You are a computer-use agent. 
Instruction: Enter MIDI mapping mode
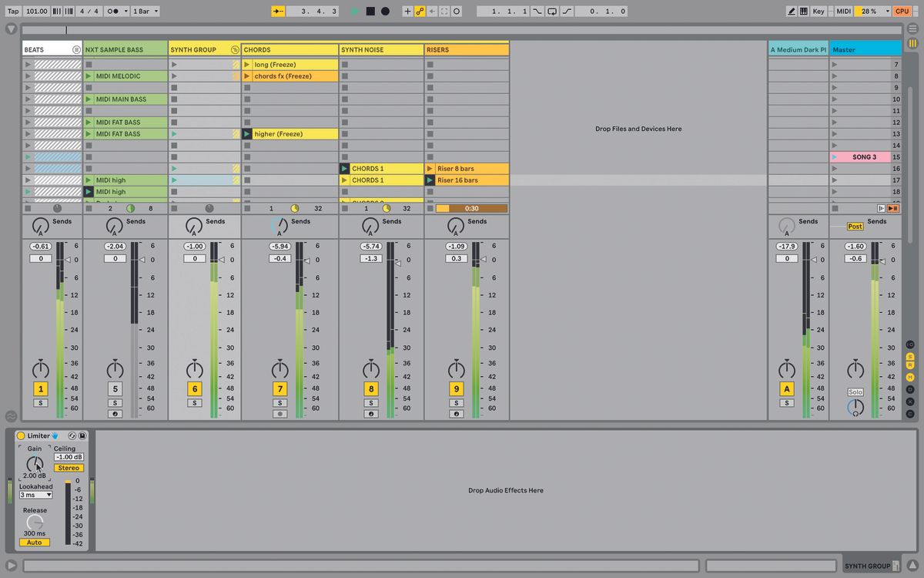click(x=843, y=11)
